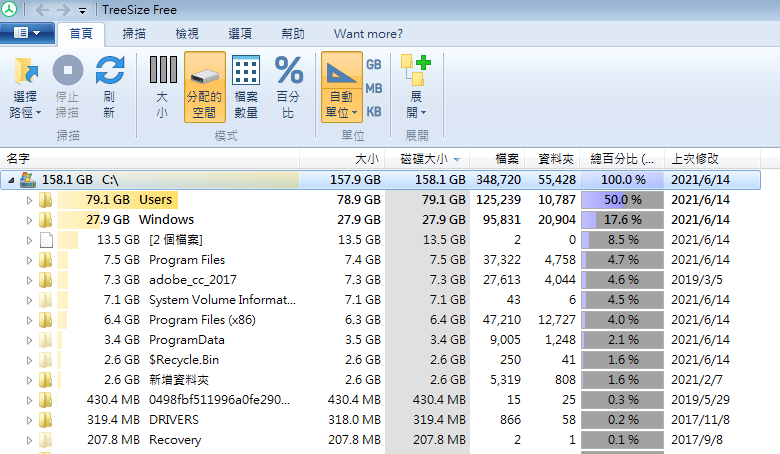Click the Forward navigation arrow
780x454 pixels.
tap(63, 10)
